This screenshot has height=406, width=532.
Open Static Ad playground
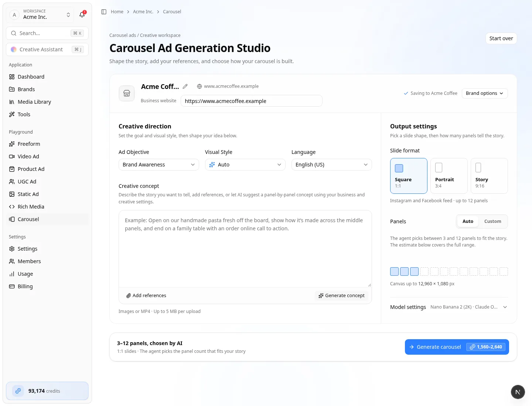tap(47, 194)
